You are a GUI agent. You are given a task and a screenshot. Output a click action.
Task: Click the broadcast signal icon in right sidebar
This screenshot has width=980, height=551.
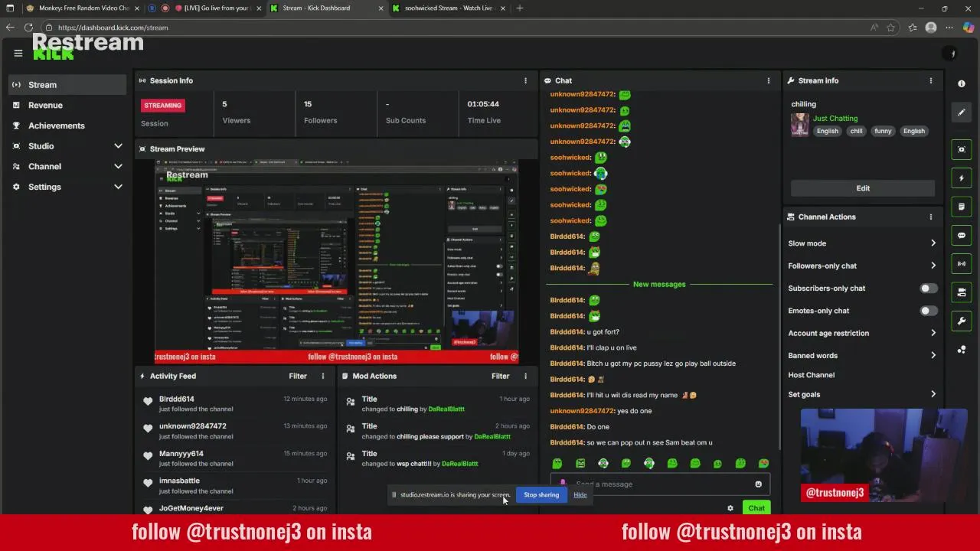[x=962, y=264]
